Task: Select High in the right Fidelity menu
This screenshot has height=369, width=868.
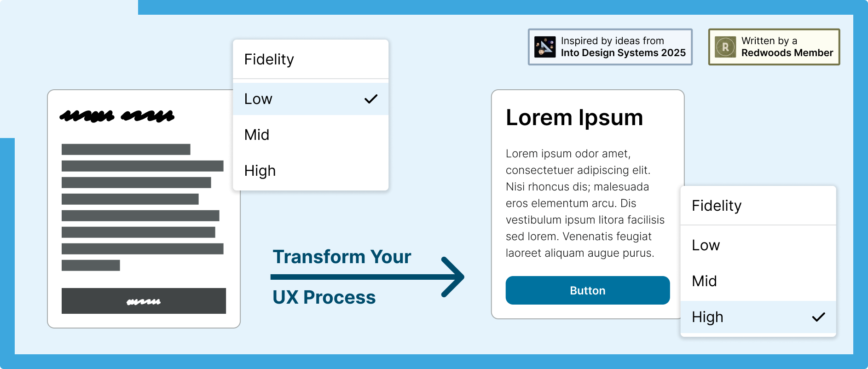Action: pyautogui.click(x=758, y=317)
